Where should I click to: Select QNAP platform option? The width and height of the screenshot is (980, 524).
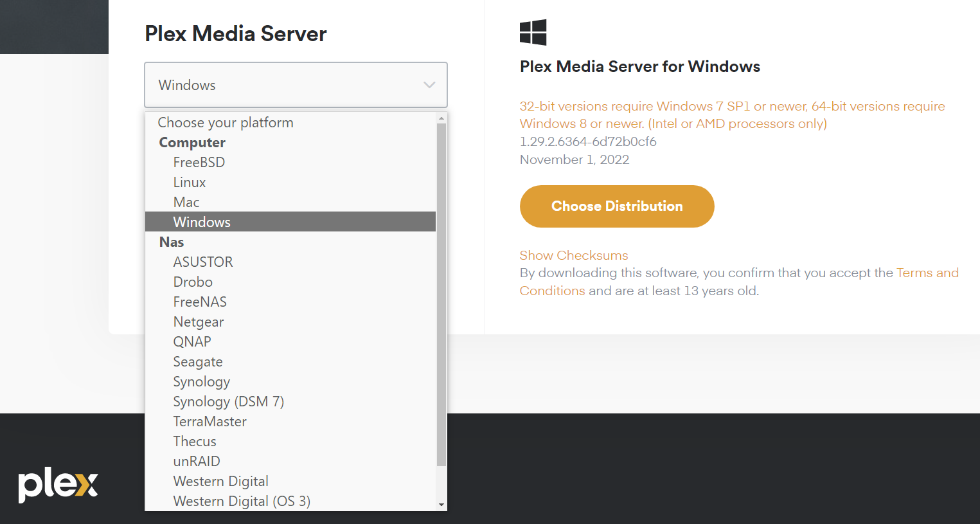click(192, 342)
